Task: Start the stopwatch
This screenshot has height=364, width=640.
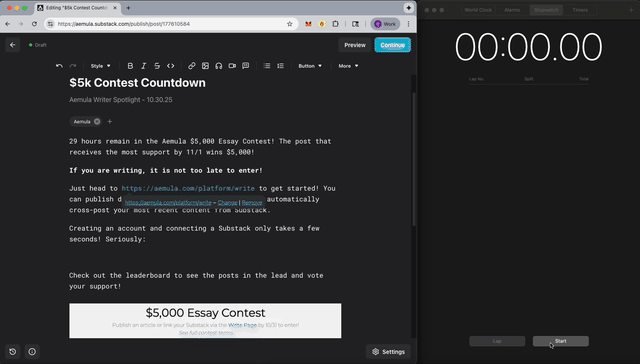Action: click(560, 341)
